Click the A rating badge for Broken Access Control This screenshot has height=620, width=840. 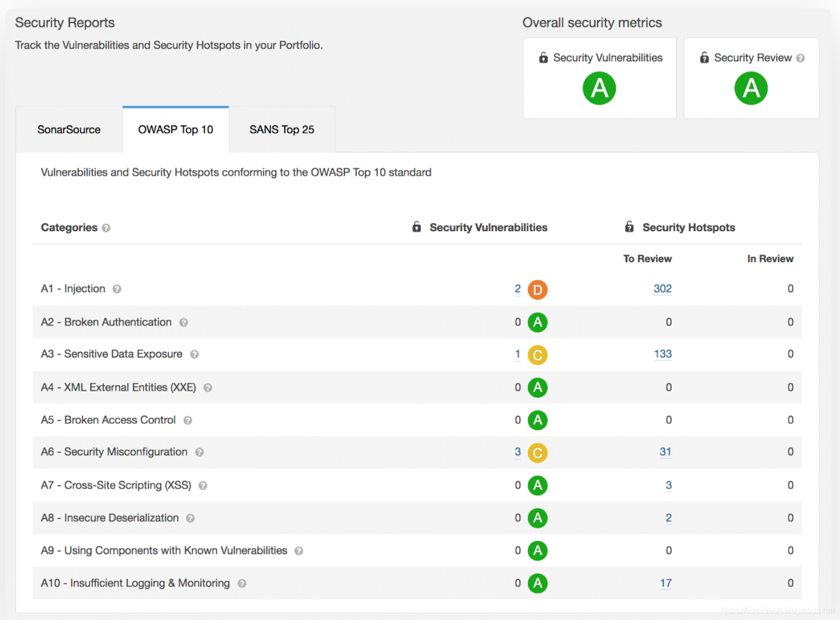click(x=537, y=420)
